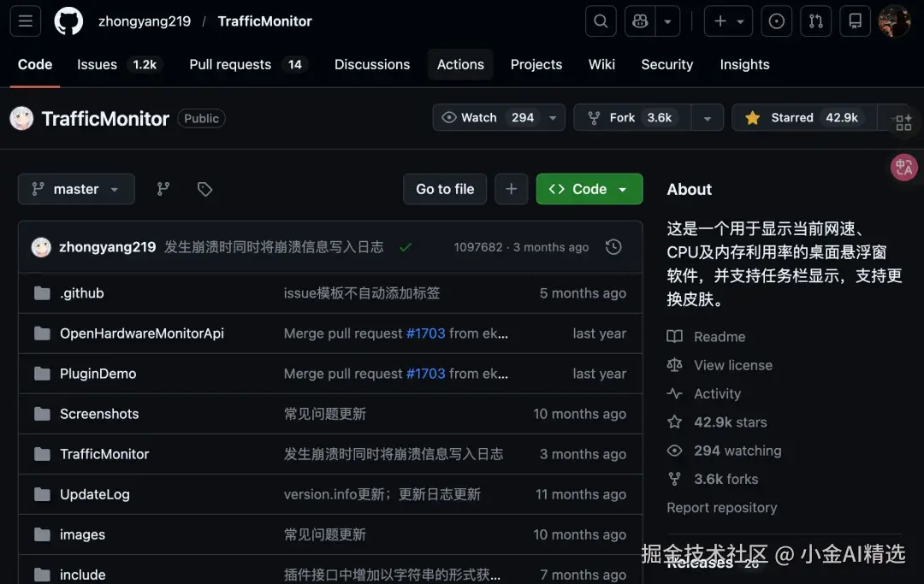View branches via the branch icon
The width and height of the screenshot is (924, 584).
[x=163, y=189]
